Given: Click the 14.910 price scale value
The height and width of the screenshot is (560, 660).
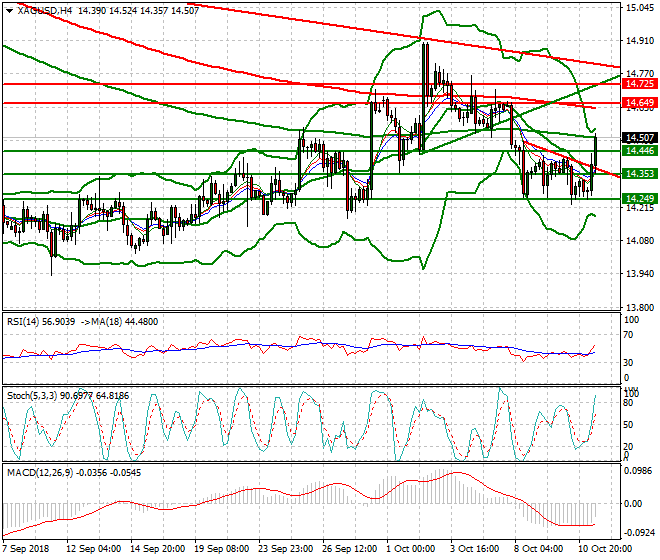Looking at the screenshot, I should coord(640,41).
